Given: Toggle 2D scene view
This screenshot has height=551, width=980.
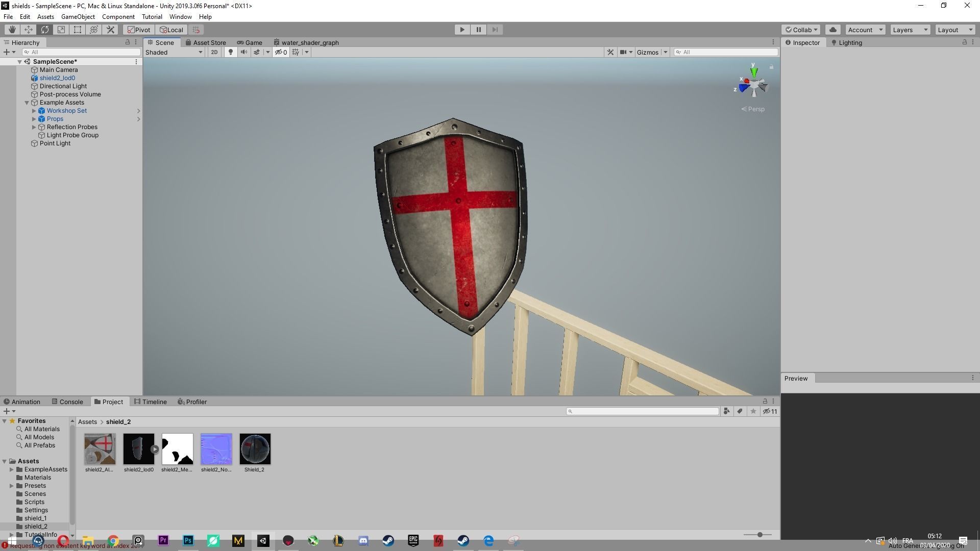Looking at the screenshot, I should [214, 52].
